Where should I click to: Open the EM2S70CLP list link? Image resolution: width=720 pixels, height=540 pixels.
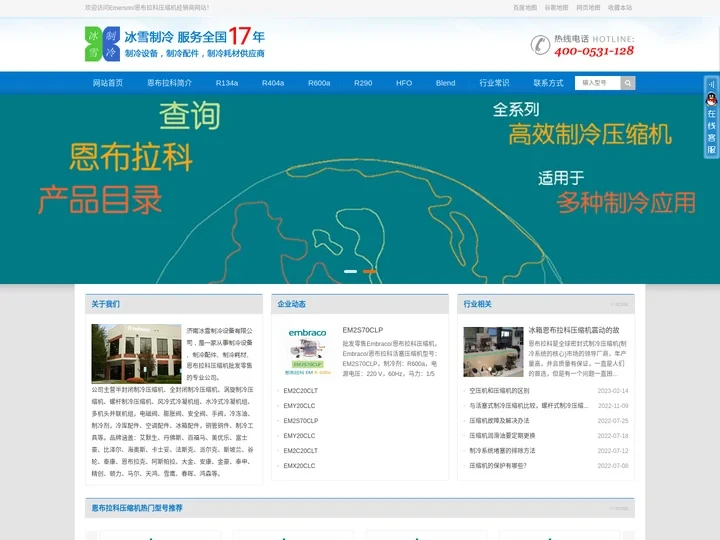[x=301, y=421]
